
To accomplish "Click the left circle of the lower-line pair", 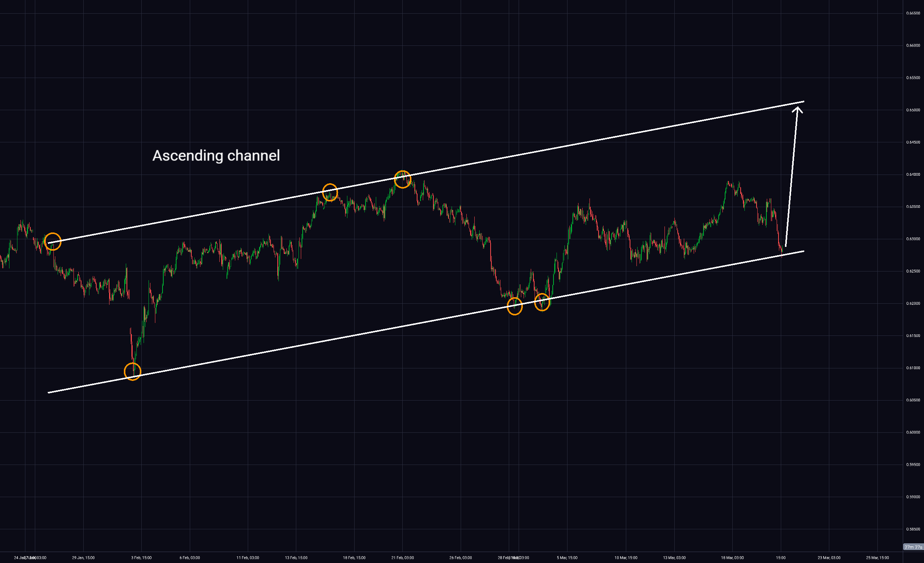I will (x=514, y=306).
